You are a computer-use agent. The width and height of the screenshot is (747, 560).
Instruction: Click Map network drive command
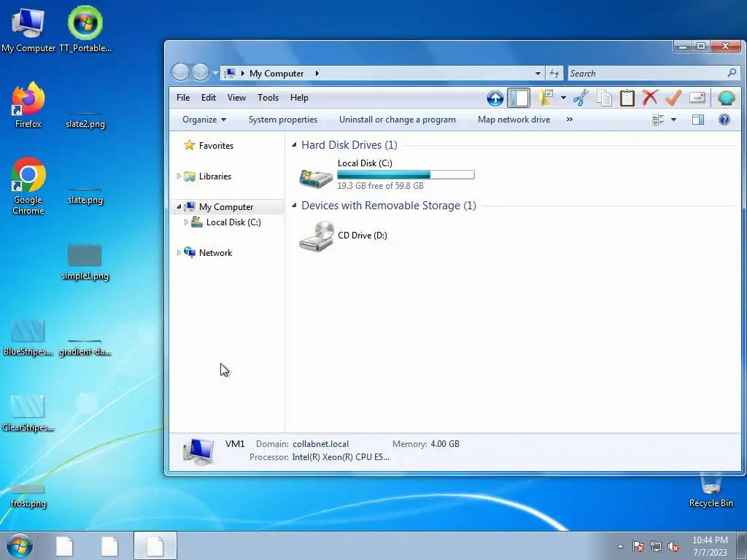[514, 120]
